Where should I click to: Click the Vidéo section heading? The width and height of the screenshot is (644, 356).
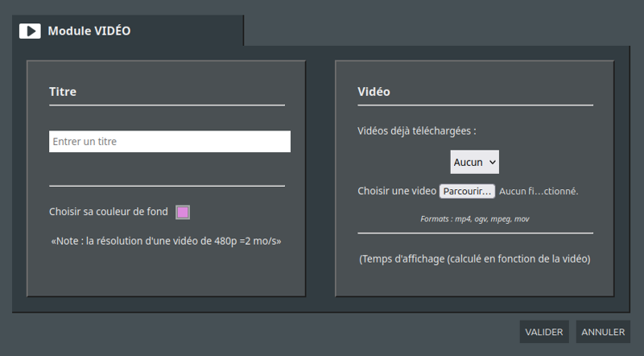[x=374, y=91]
